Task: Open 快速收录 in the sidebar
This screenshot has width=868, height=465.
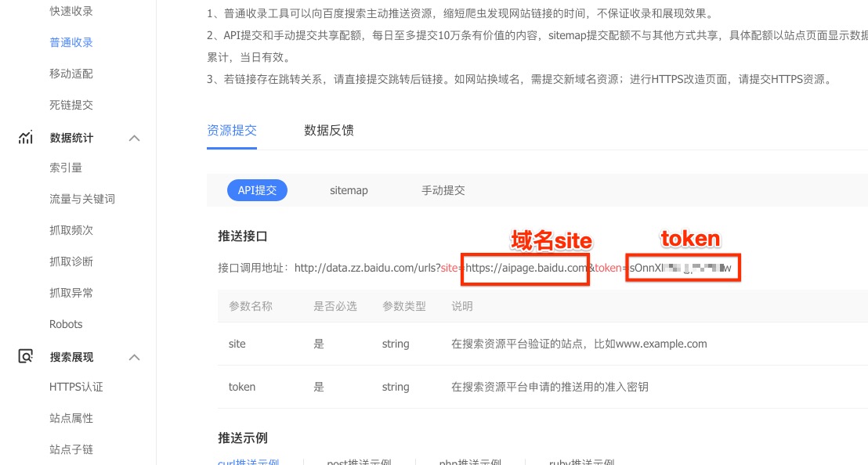Action: tap(71, 11)
